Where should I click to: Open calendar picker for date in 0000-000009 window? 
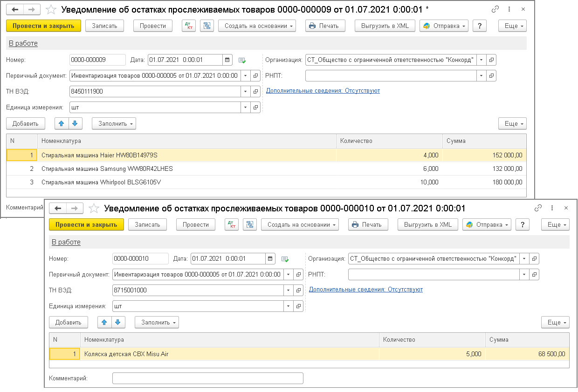click(227, 60)
